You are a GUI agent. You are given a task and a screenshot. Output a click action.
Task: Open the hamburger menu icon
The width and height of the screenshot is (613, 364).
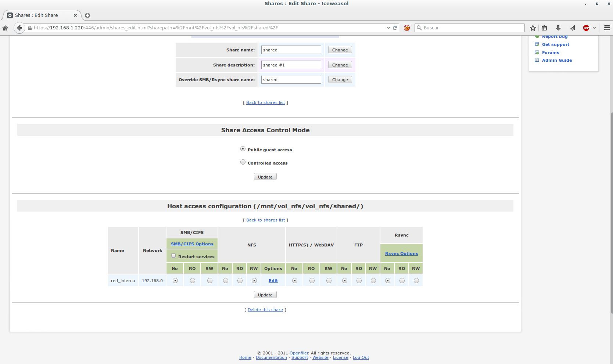(607, 28)
